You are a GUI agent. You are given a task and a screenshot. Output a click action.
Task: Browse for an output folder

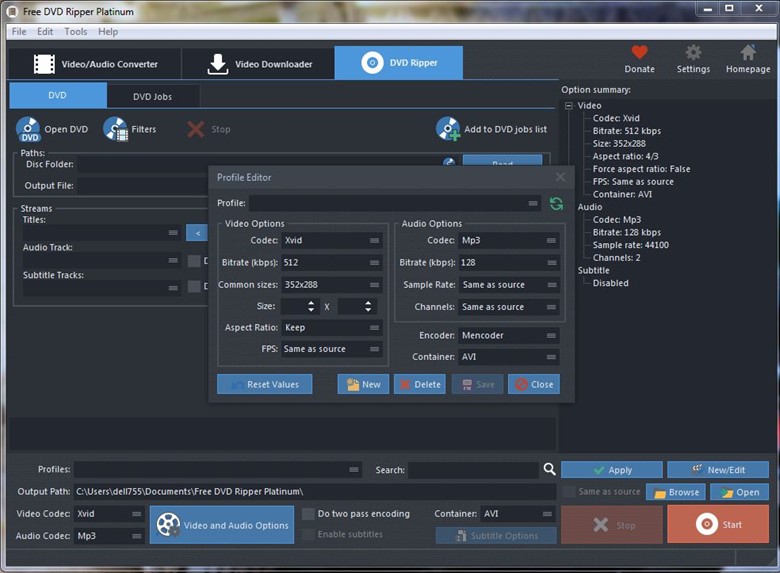coord(676,492)
